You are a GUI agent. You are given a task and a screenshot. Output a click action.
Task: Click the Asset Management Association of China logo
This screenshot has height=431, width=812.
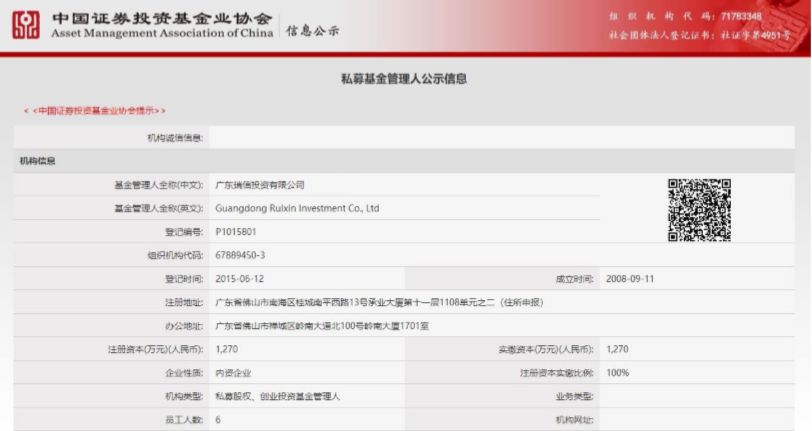26,25
